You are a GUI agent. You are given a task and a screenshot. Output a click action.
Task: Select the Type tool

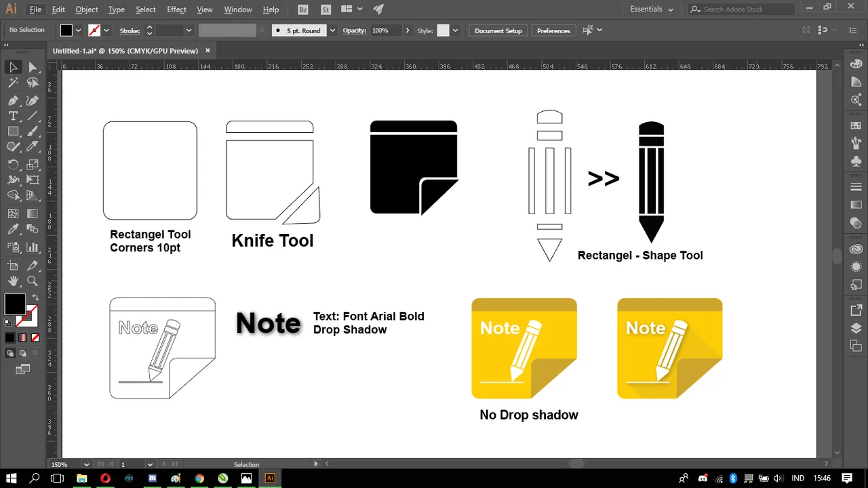[13, 116]
